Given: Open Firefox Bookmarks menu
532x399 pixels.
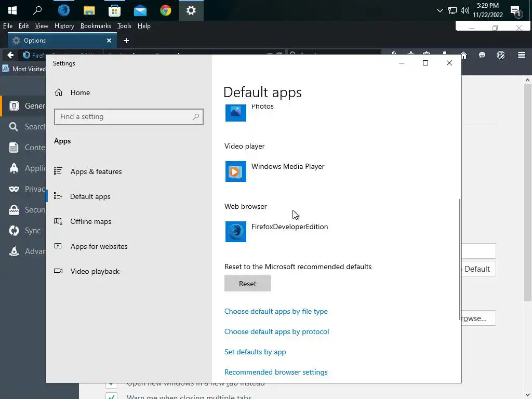Looking at the screenshot, I should [96, 26].
